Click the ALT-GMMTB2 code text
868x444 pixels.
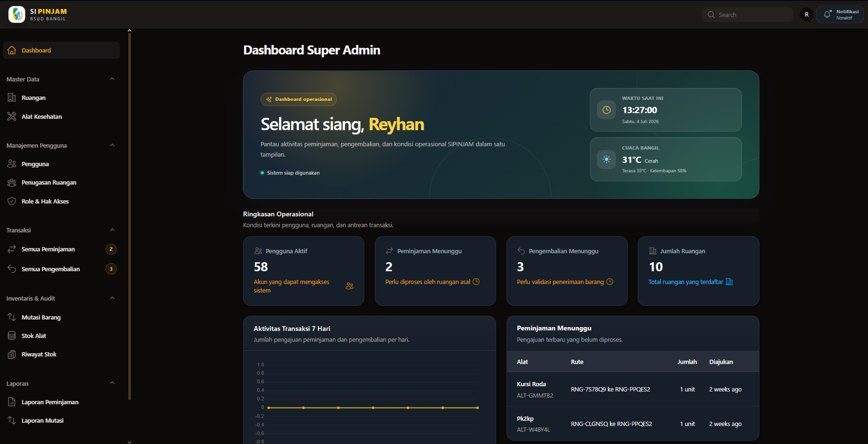[x=535, y=395]
